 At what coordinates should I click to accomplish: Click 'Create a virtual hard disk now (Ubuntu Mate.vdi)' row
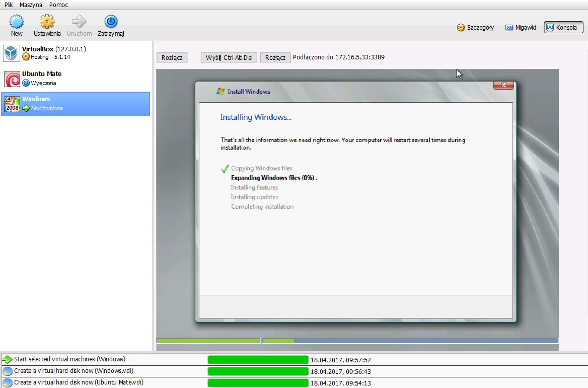point(294,383)
